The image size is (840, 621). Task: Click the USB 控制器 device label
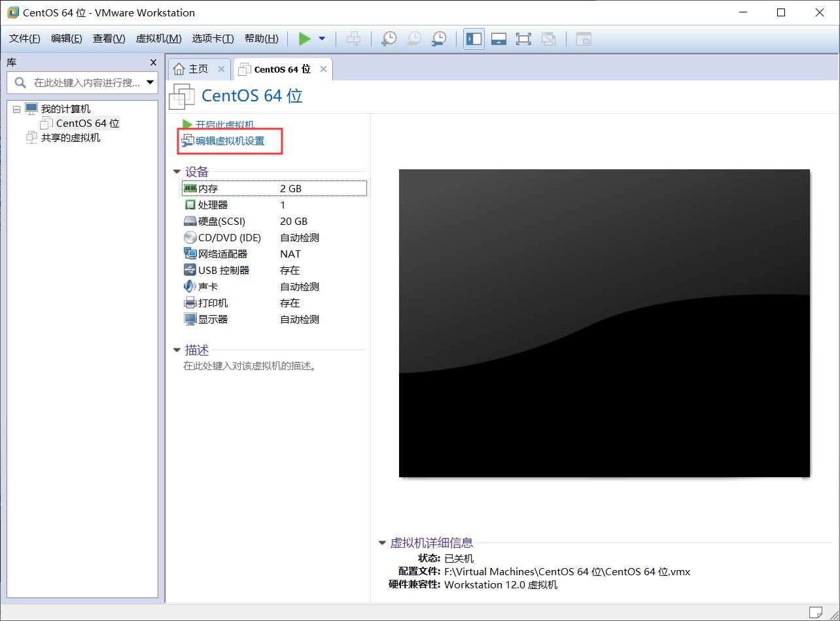tap(224, 270)
